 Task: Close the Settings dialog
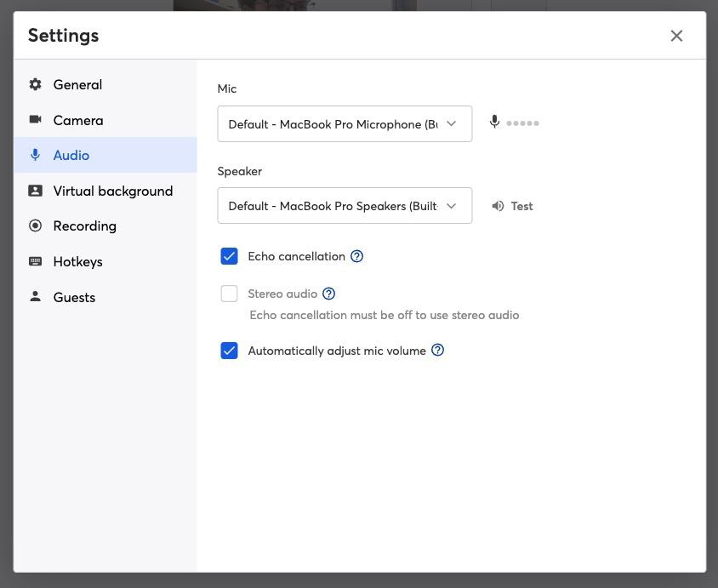[x=676, y=36]
